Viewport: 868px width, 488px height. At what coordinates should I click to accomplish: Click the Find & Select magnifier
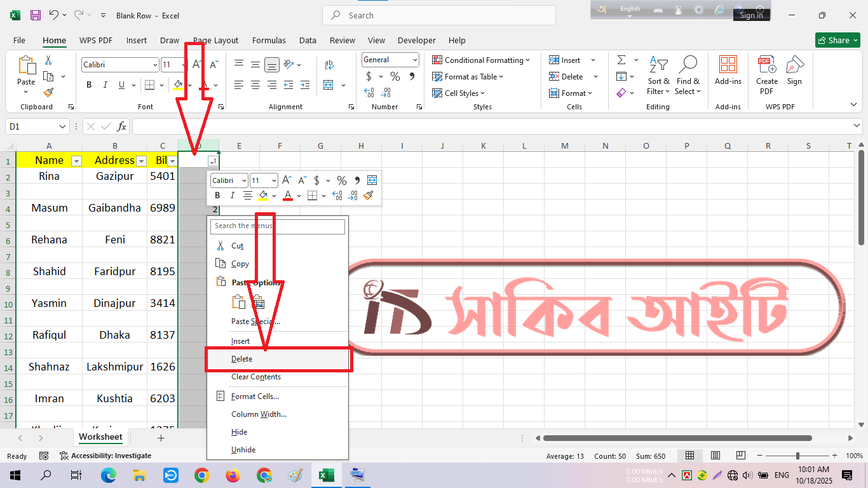tap(688, 76)
